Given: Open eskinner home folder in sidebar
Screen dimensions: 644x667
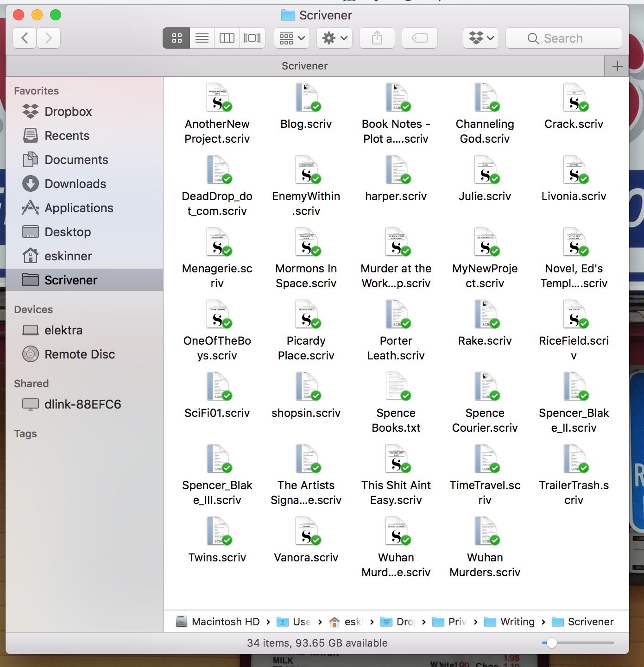Looking at the screenshot, I should [x=84, y=256].
